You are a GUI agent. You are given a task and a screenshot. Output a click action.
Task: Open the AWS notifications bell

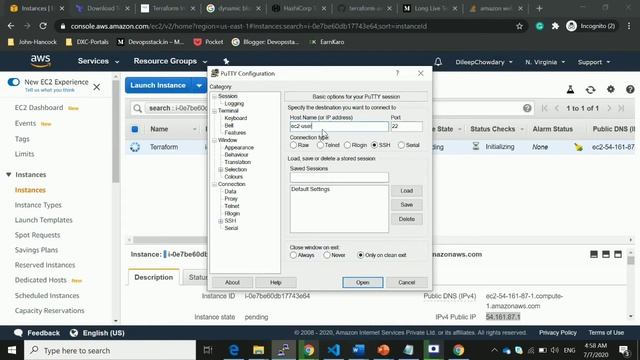438,62
